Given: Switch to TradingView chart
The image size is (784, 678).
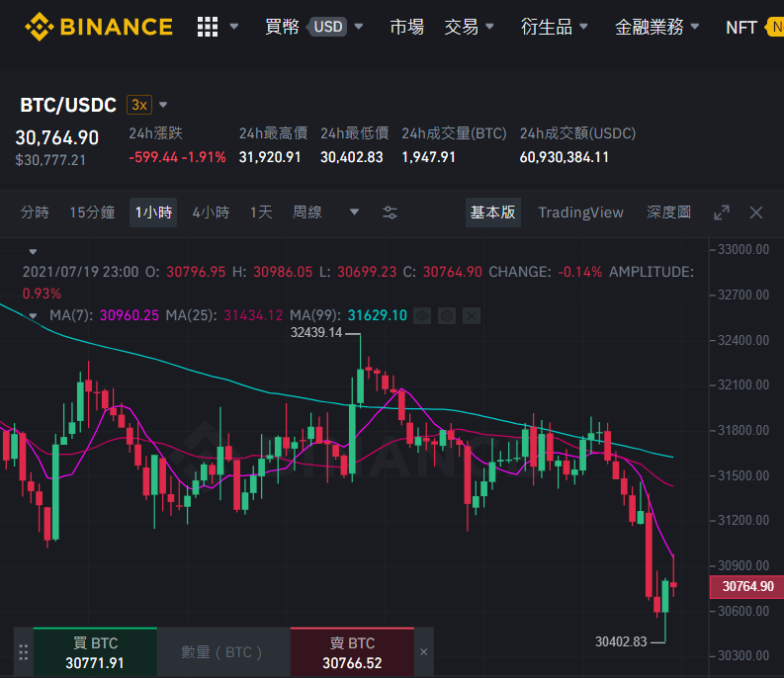Looking at the screenshot, I should (x=580, y=212).
